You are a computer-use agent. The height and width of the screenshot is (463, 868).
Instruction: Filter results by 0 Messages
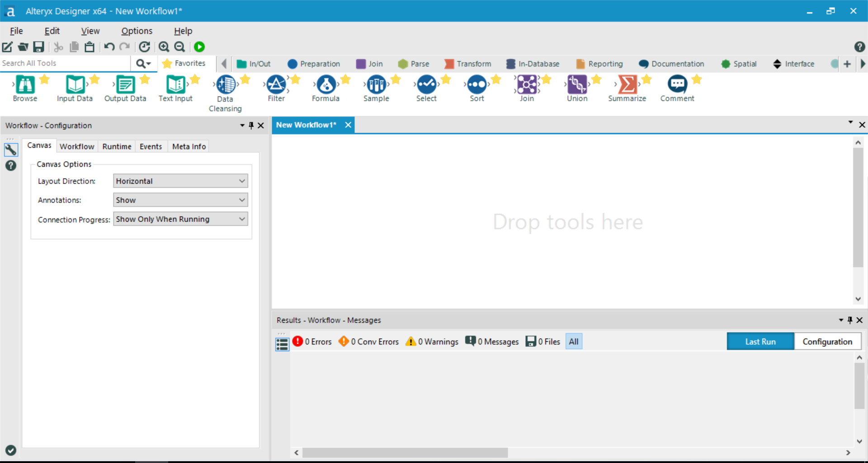coord(492,341)
